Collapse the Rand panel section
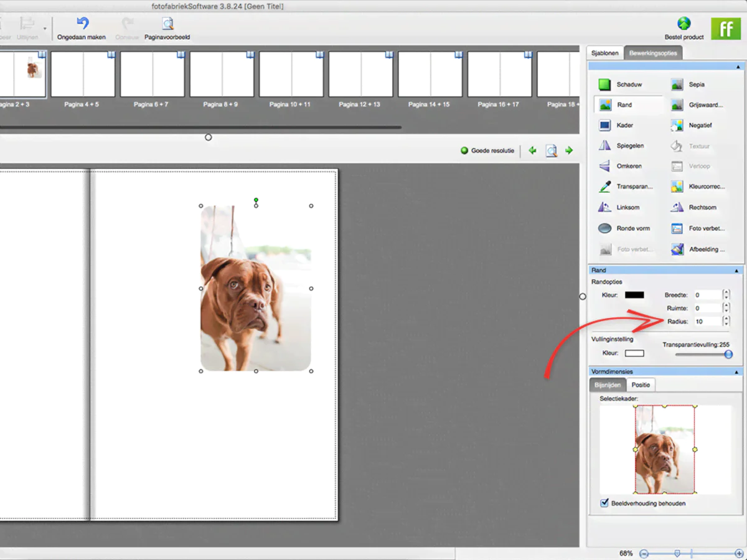Screen dimensions: 747x560 point(737,271)
